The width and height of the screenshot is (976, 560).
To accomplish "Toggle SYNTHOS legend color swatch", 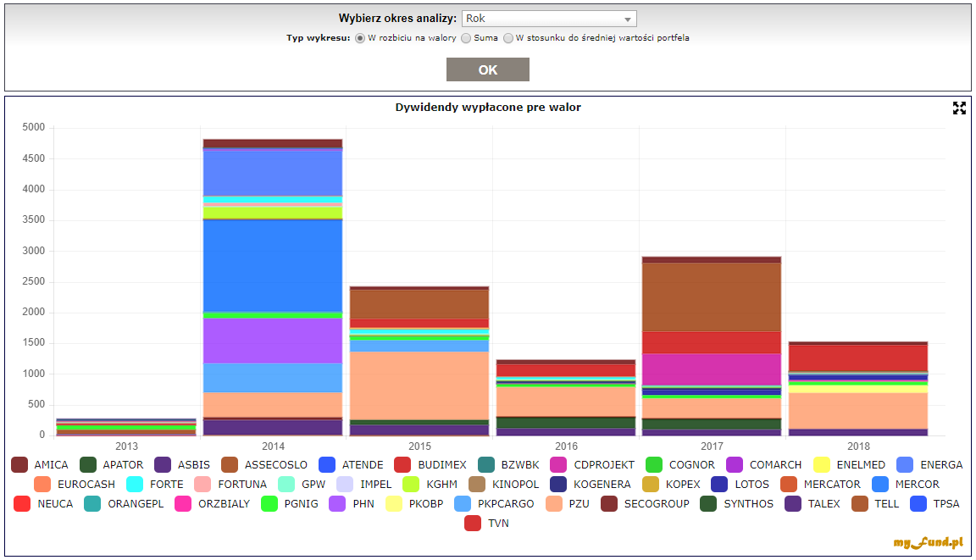I will click(x=708, y=503).
